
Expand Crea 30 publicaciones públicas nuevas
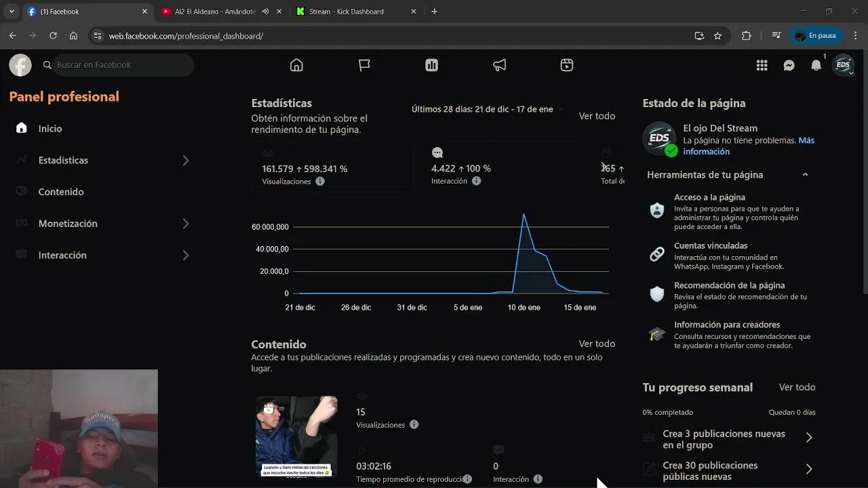808,469
